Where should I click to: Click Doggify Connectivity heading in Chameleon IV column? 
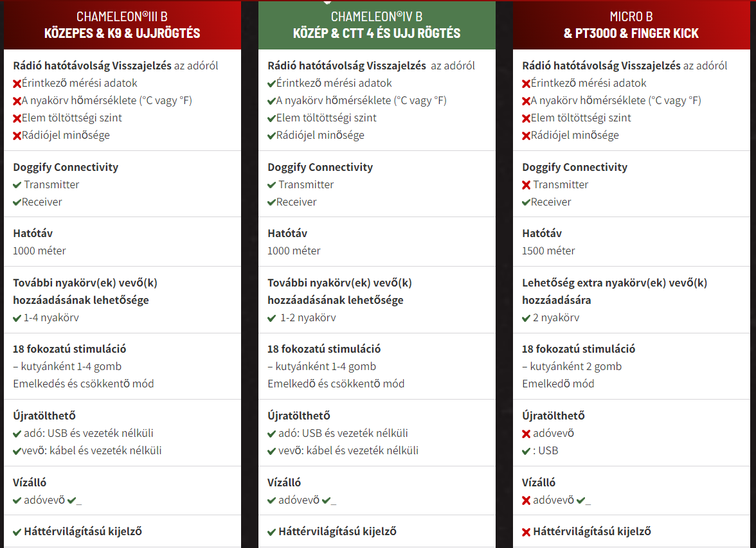(320, 167)
